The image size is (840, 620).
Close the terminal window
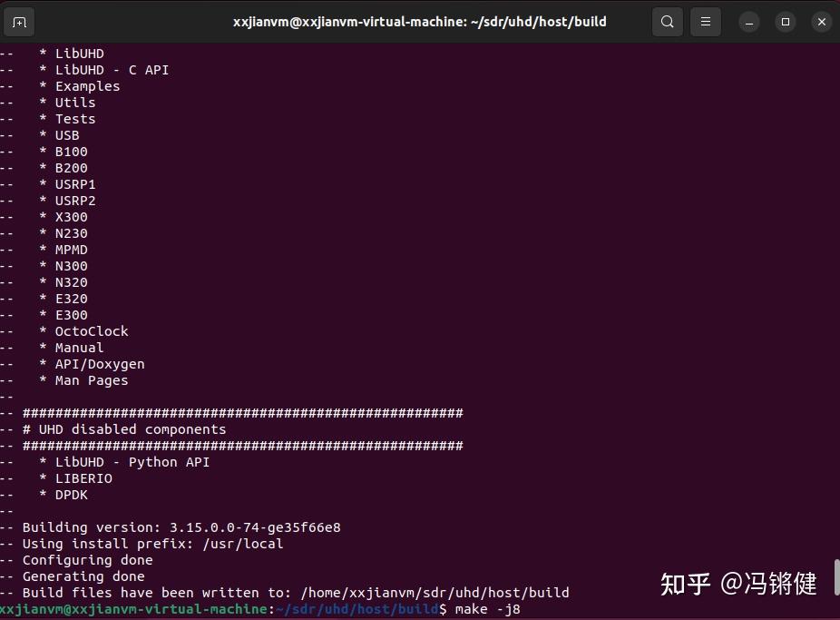821,21
